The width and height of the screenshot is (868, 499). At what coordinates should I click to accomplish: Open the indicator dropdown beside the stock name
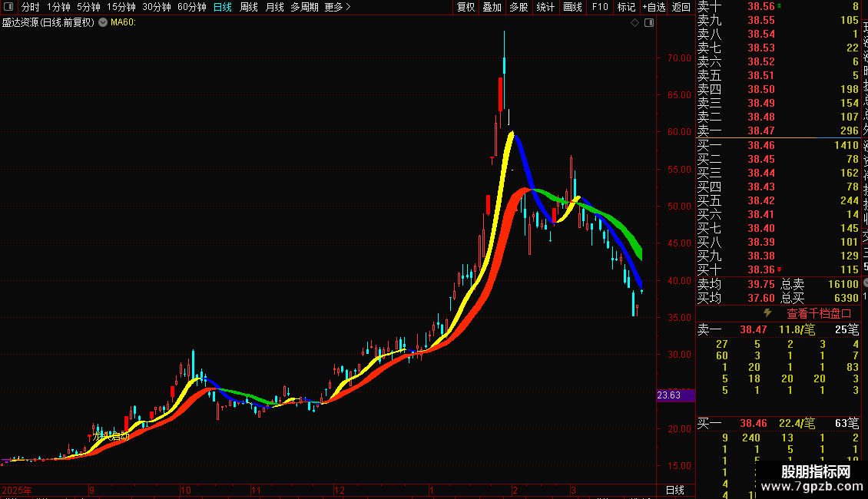pyautogui.click(x=103, y=22)
